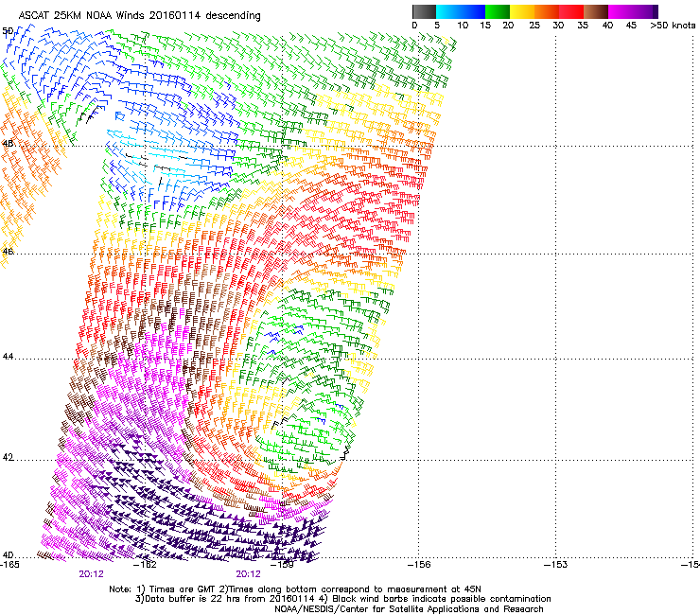The height and width of the screenshot is (615, 700).
Task: Click the latitude label '50'
Action: (x=8, y=31)
